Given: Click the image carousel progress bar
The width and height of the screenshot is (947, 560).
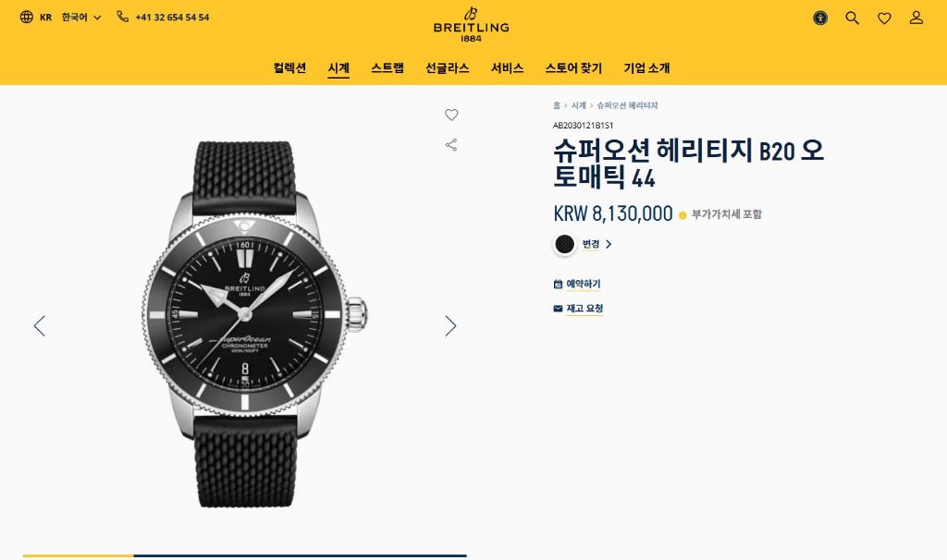Looking at the screenshot, I should 244,555.
